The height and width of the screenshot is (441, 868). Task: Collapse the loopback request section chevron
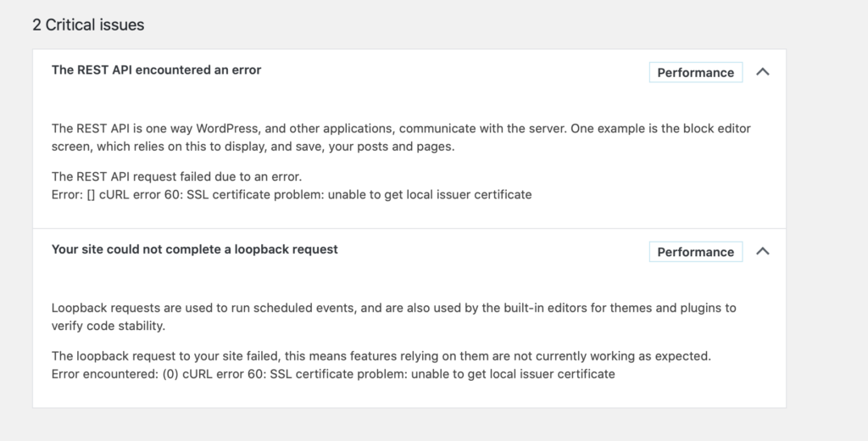tap(762, 251)
